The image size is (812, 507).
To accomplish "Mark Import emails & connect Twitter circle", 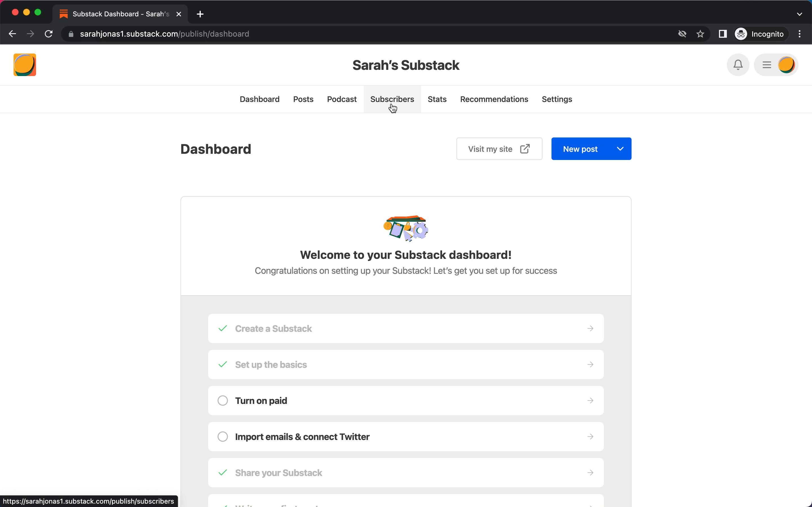I will pyautogui.click(x=222, y=437).
